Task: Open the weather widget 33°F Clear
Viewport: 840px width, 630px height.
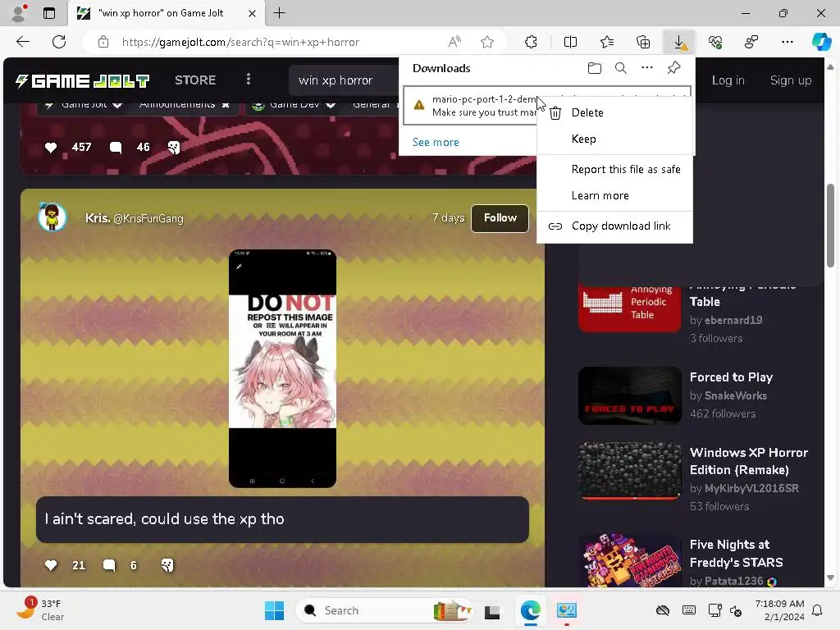Action: click(x=39, y=609)
